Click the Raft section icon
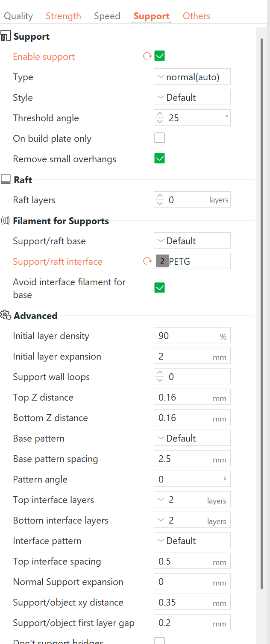Screen dimensions: 270x644 (x=6, y=180)
